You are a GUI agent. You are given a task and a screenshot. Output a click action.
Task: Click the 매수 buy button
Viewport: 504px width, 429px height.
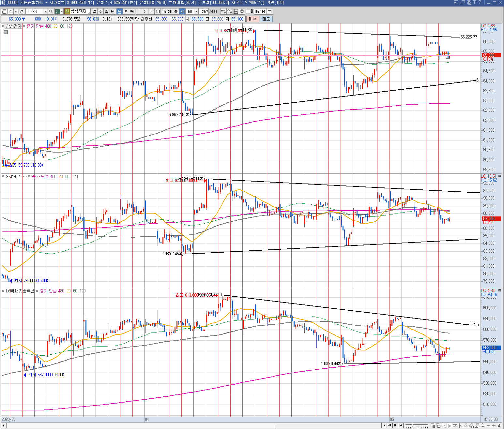click(x=253, y=19)
